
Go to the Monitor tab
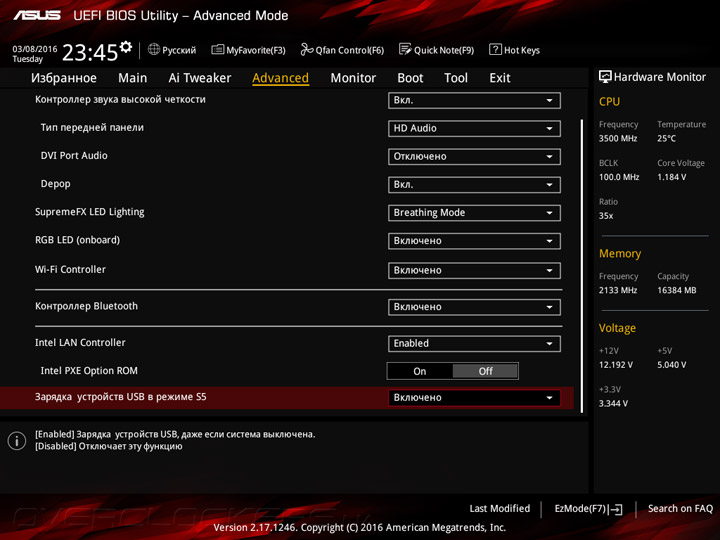pyautogui.click(x=353, y=78)
